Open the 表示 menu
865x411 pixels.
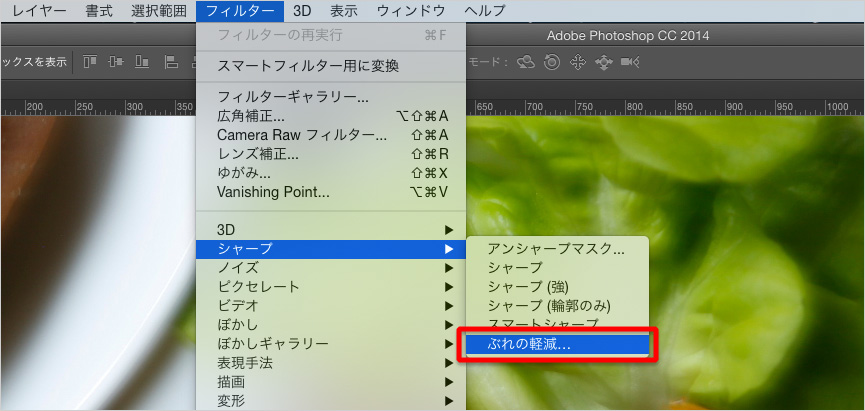344,10
